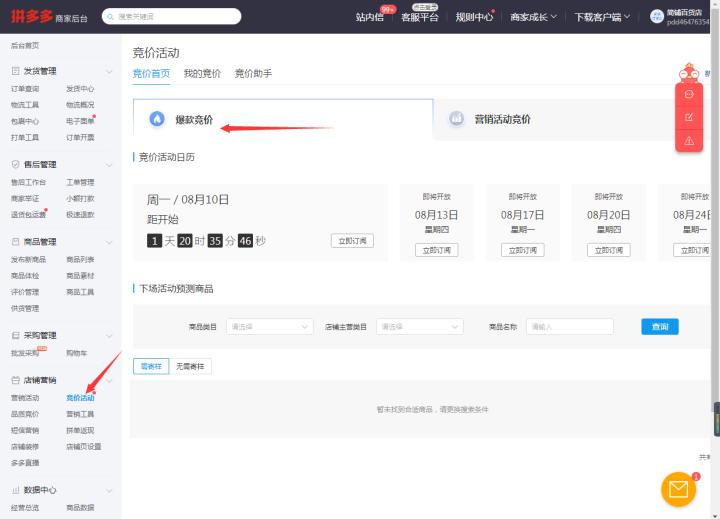
Task: Open the 下载客户端 menu
Action: (602, 17)
